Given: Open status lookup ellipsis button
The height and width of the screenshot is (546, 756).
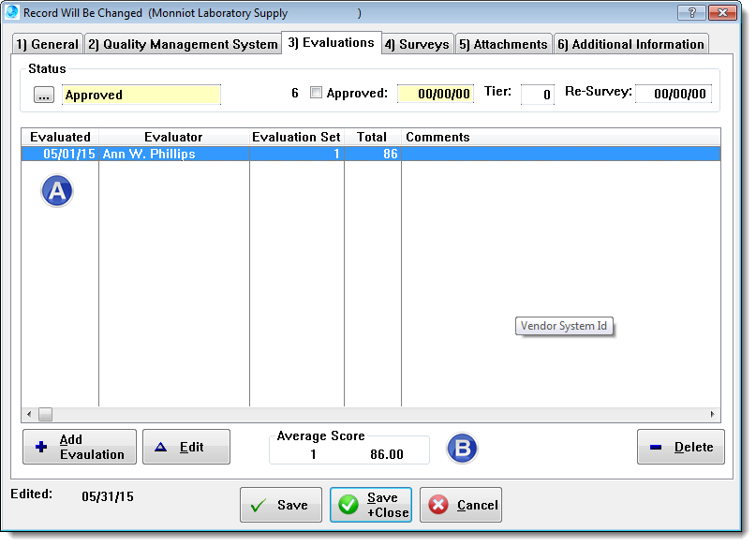Looking at the screenshot, I should [44, 95].
